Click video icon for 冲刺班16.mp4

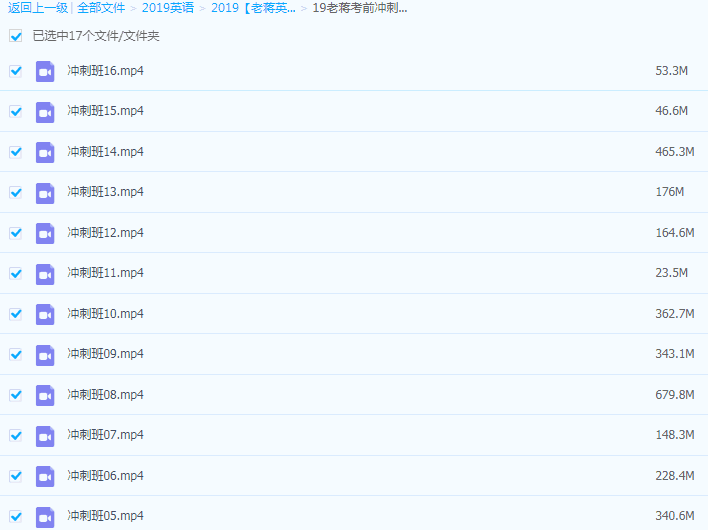(x=45, y=71)
